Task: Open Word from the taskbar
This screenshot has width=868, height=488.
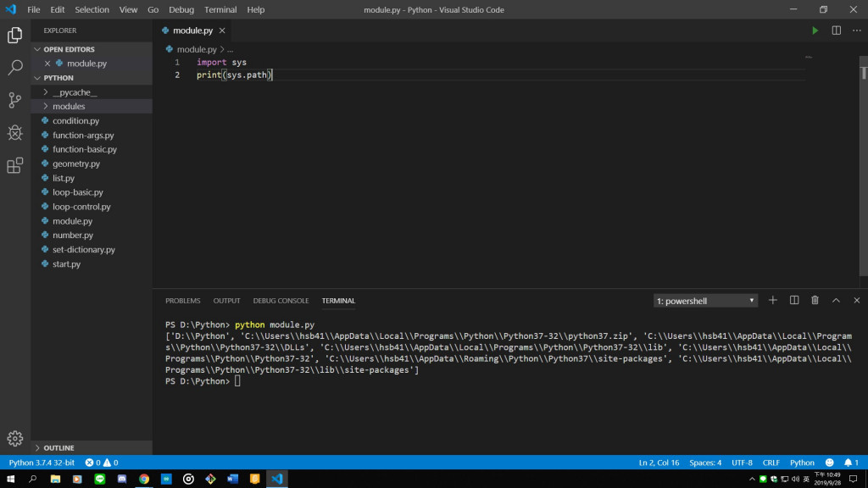Action: click(x=232, y=480)
